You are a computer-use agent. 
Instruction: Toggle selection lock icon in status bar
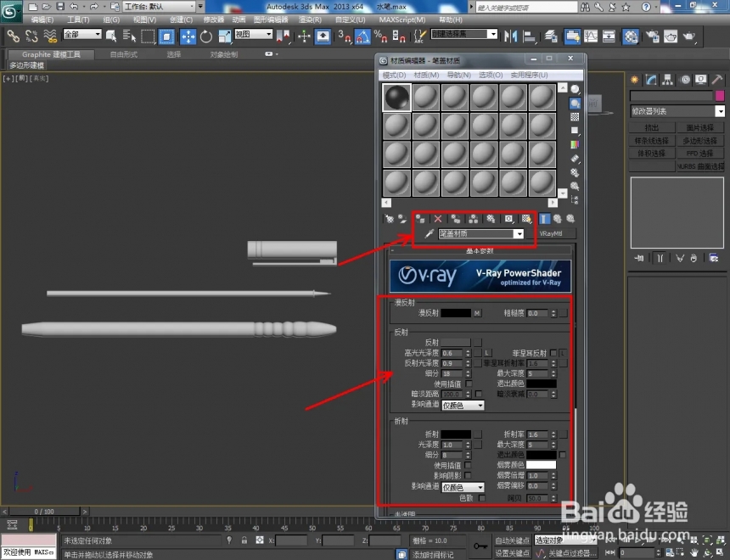pos(244,540)
